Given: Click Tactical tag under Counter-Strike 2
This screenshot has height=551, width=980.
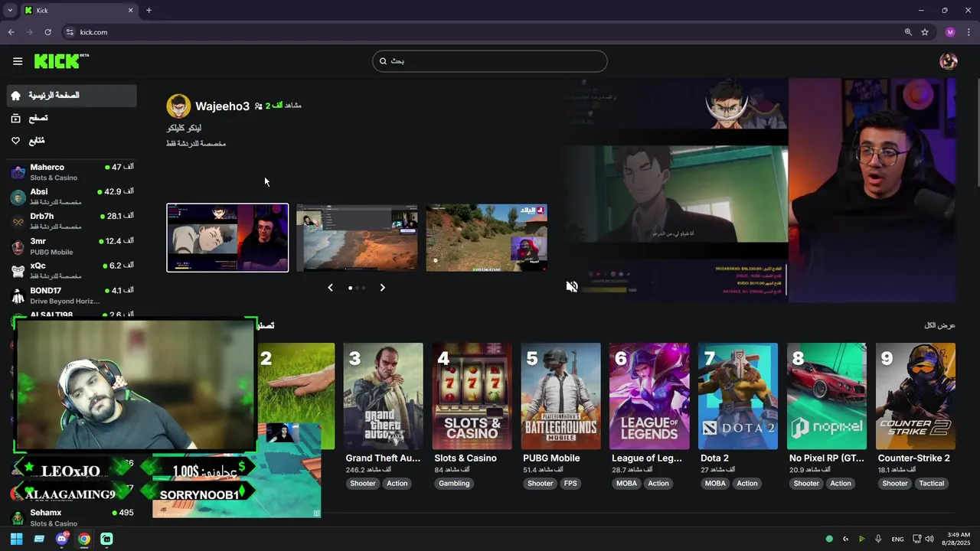Looking at the screenshot, I should click(x=932, y=484).
